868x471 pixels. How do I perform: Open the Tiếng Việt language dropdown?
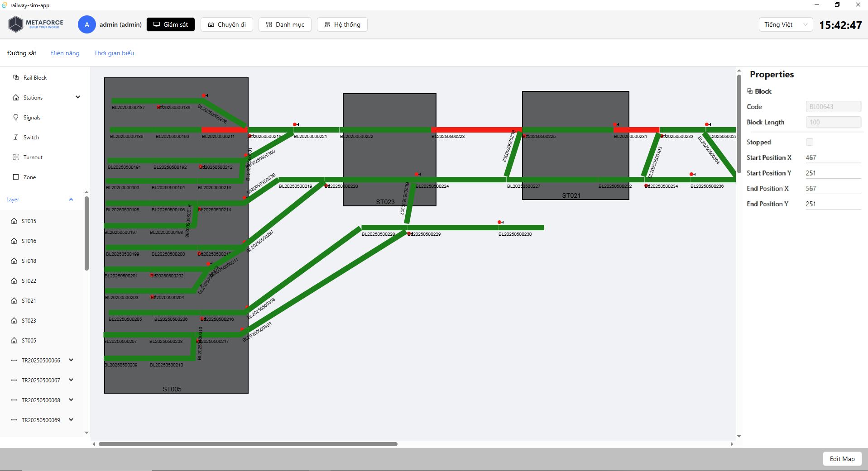click(x=786, y=24)
